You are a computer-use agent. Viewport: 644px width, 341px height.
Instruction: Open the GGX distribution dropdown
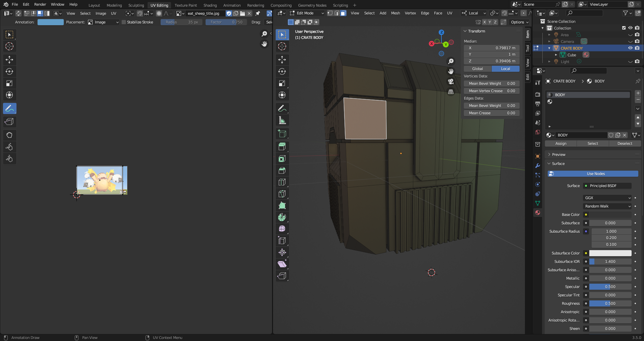tap(607, 198)
